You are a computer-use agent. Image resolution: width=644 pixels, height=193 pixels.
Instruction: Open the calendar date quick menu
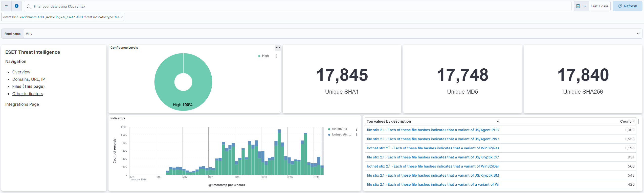click(581, 6)
